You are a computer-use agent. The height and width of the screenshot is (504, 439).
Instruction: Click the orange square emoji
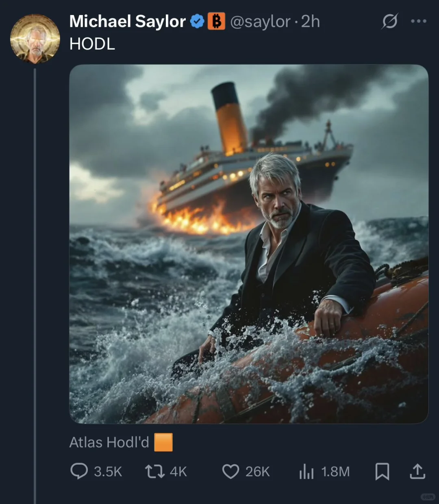pyautogui.click(x=163, y=442)
